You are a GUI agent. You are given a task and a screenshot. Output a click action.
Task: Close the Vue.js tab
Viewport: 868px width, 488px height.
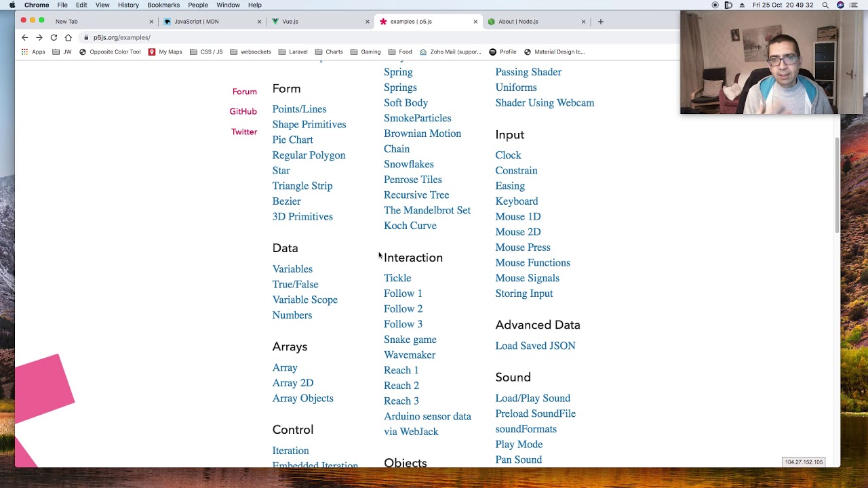pyautogui.click(x=367, y=22)
